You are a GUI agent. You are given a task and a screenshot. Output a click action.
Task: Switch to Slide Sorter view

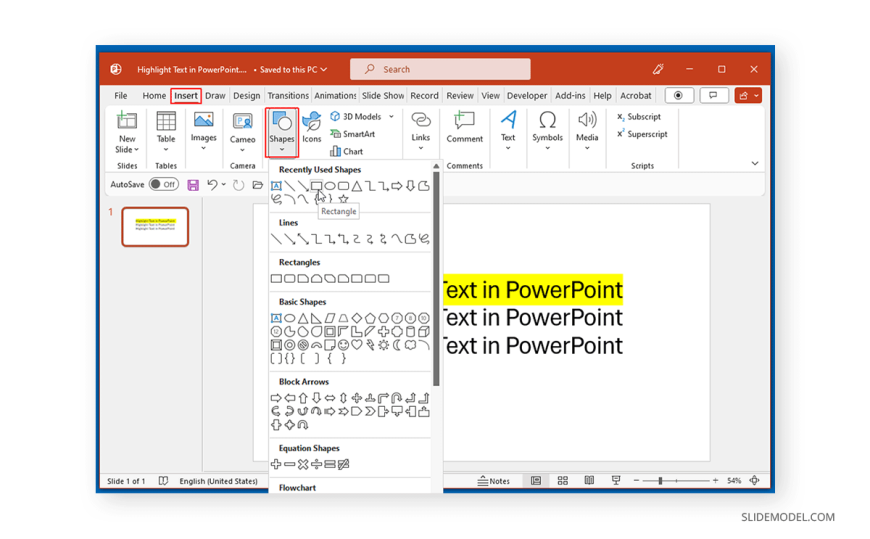(563, 481)
